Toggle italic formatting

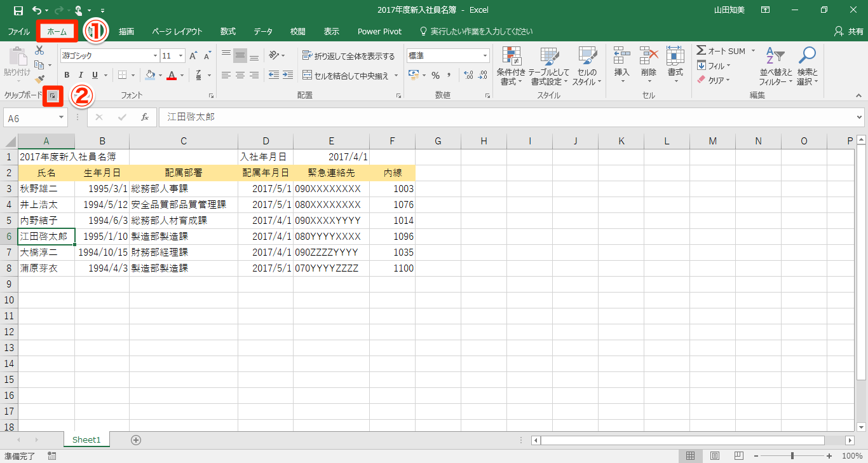81,75
